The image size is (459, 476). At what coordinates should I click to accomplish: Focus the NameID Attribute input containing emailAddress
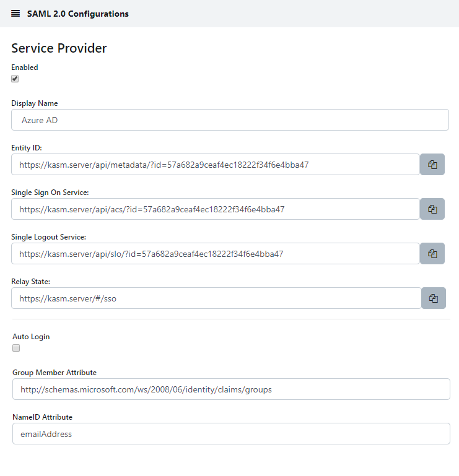pos(230,434)
